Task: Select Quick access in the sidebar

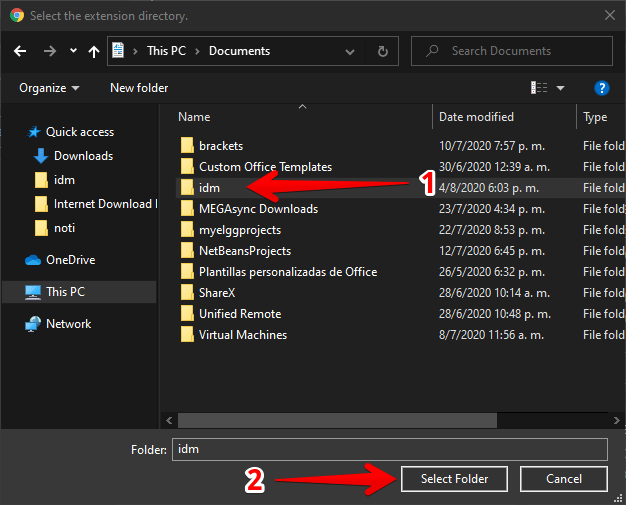Action: coord(80,132)
